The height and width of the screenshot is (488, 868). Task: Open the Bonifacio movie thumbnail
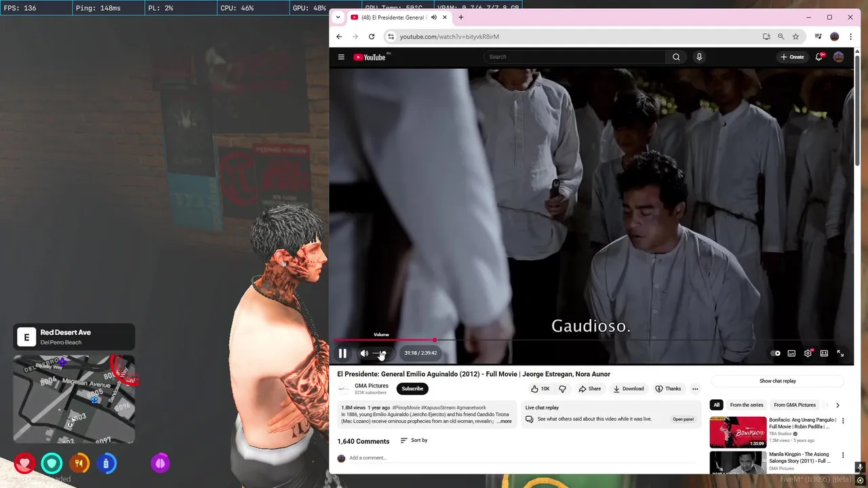point(738,432)
